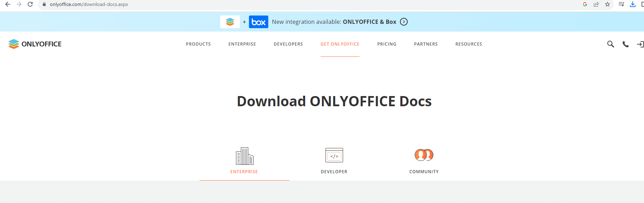
Task: Open the Get ONLYOFFICE menu
Action: [340, 44]
